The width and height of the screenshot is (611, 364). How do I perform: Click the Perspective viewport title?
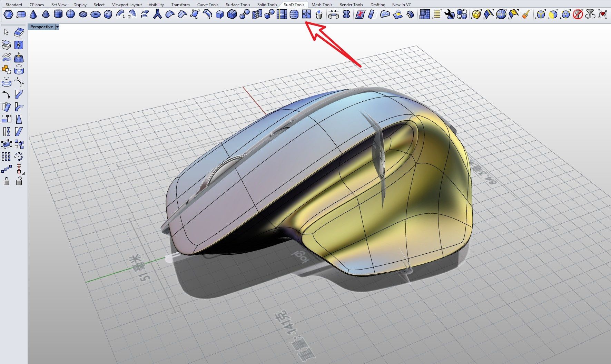click(42, 27)
